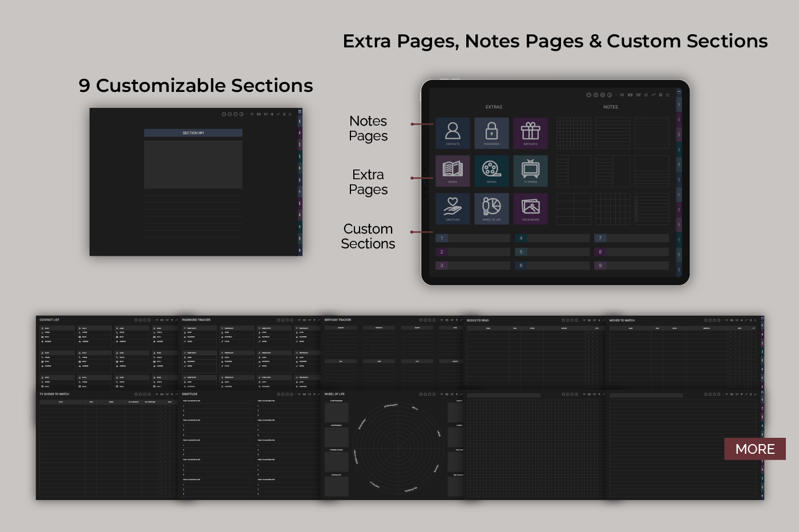Screen dimensions: 799x532
Task: Open the Passwords tracker tile
Action: pyautogui.click(x=491, y=133)
